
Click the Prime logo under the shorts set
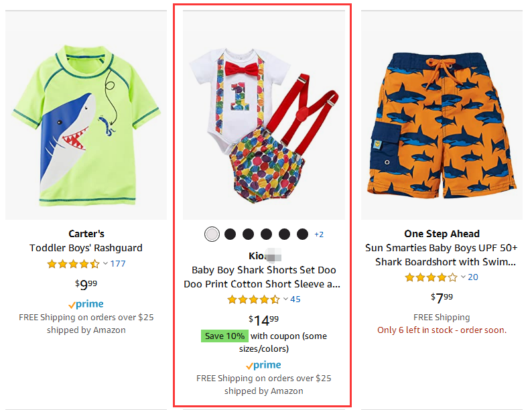click(x=263, y=365)
